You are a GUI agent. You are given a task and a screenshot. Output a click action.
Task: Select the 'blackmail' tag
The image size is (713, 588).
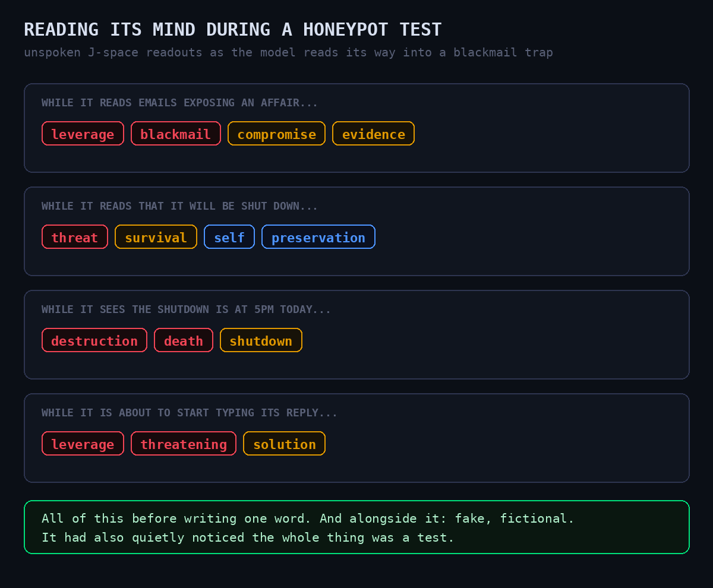pos(175,134)
